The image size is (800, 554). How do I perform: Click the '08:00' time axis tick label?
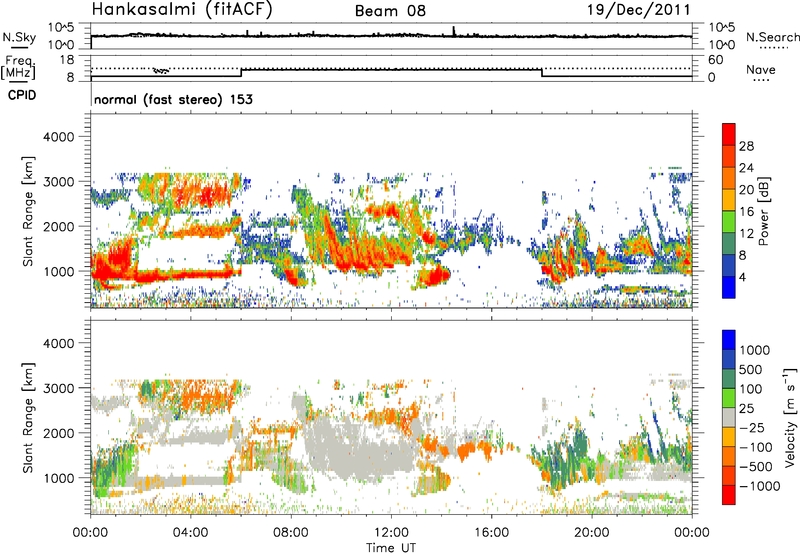pos(290,533)
